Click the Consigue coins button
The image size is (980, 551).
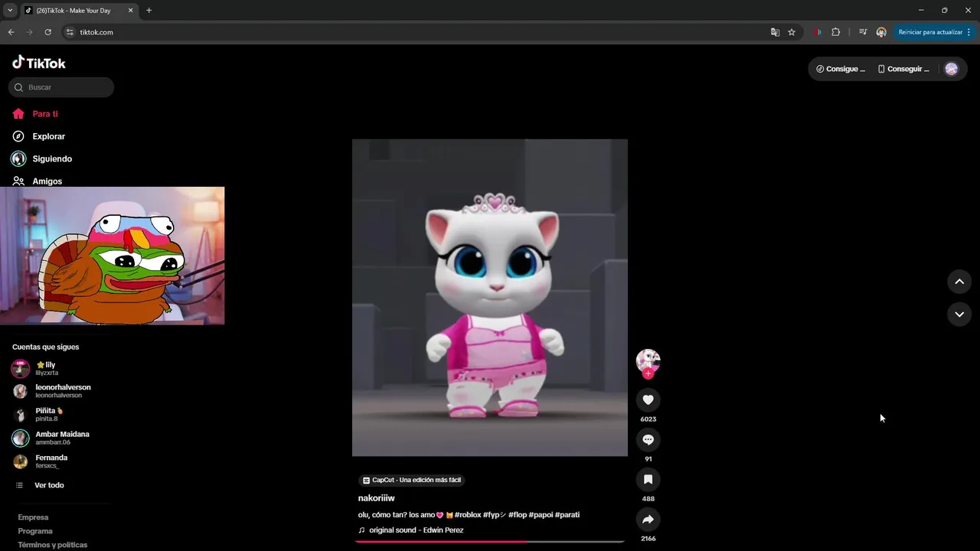tap(840, 69)
